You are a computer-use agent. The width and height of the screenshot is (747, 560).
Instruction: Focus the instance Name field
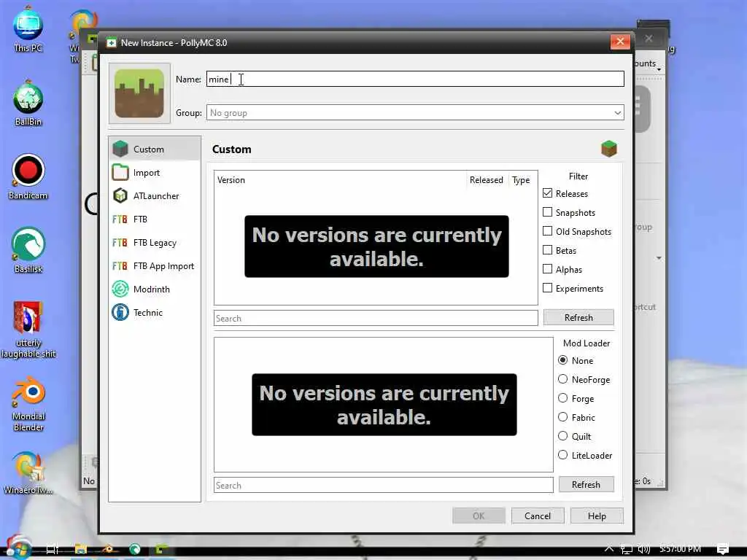415,79
